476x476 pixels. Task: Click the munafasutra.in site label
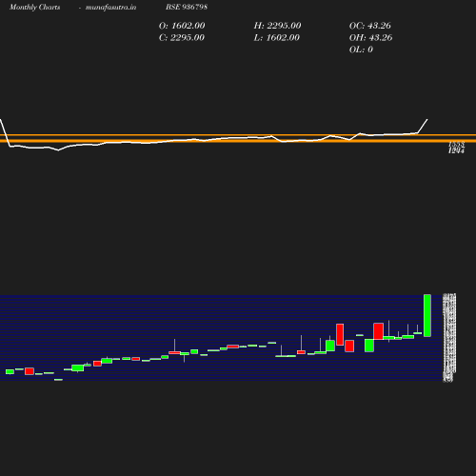[x=110, y=7]
